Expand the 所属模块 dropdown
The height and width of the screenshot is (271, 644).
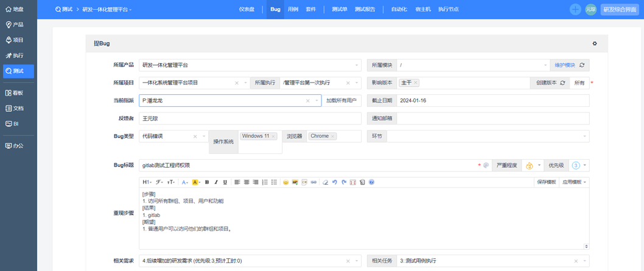click(x=545, y=65)
